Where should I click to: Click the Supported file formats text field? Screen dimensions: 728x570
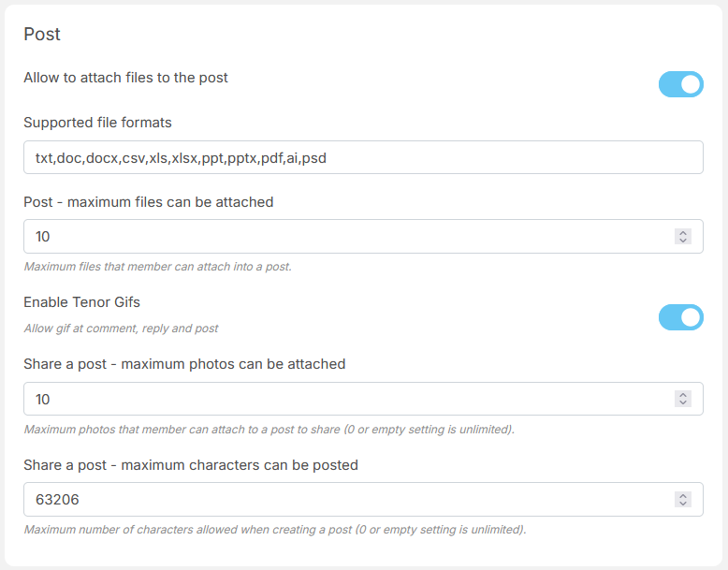[363, 157]
